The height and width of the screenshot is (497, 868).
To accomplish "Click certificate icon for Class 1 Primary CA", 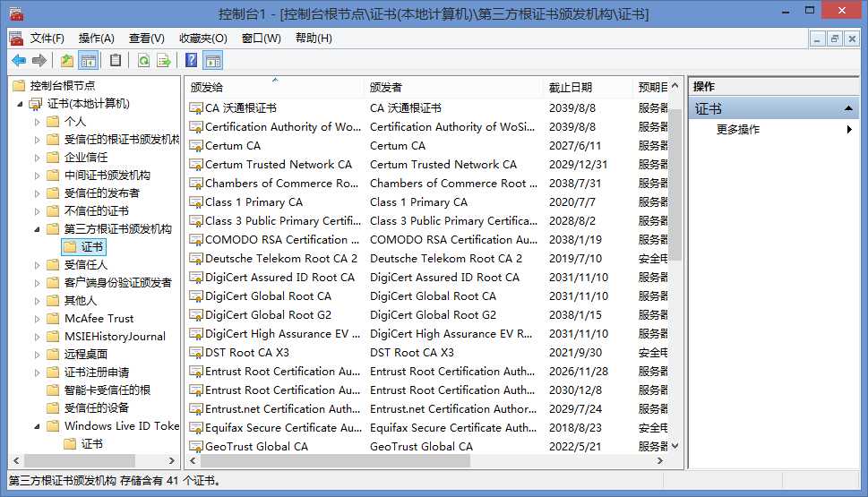I will coord(196,202).
